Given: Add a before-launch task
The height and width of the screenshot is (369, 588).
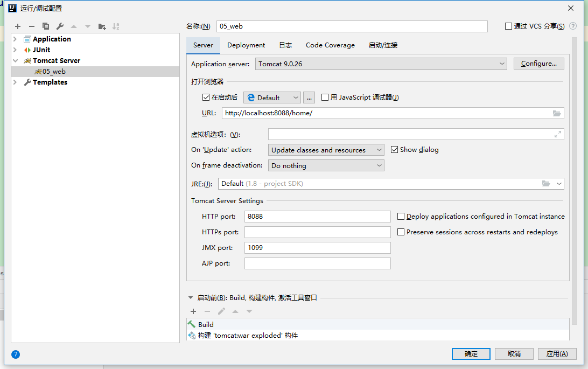Looking at the screenshot, I should [x=193, y=311].
